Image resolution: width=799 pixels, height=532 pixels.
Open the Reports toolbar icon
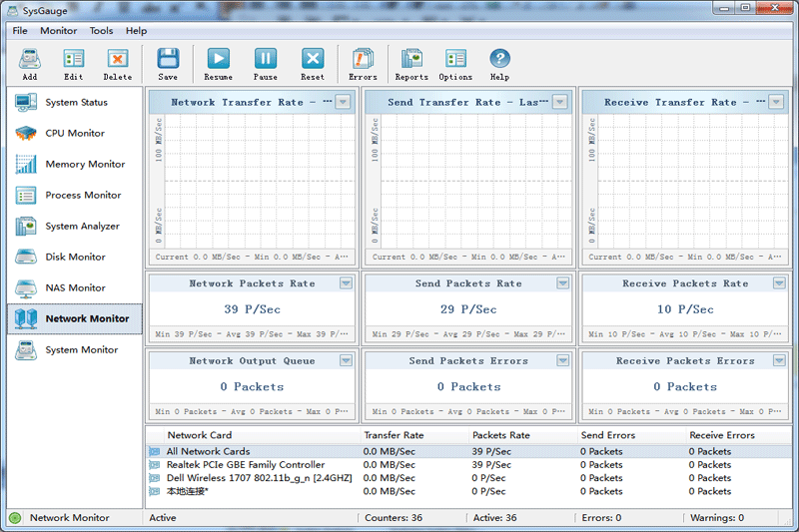(411, 62)
